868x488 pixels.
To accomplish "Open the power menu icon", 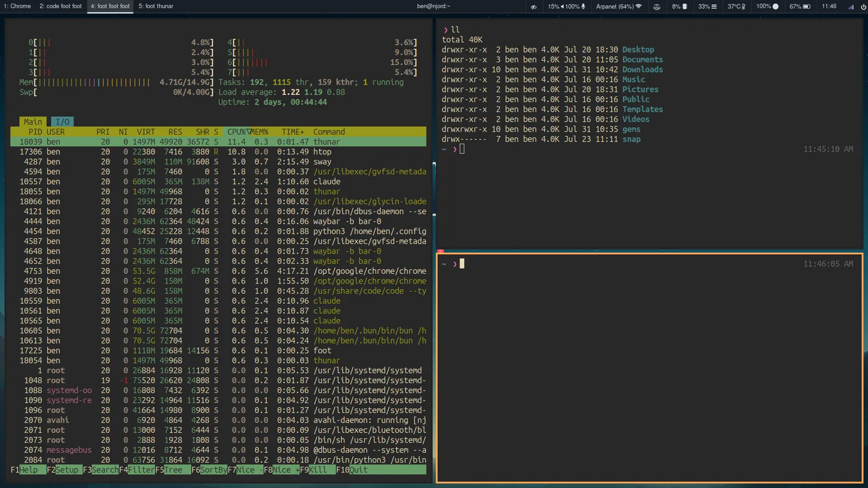I will 863,7.
